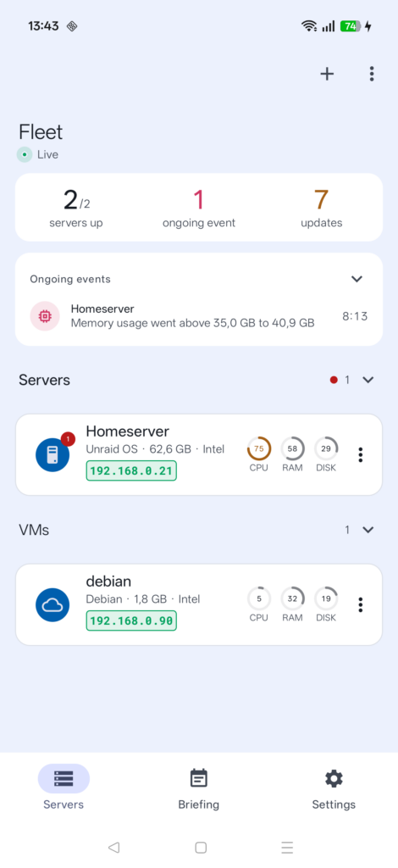Tap the 7 updates counter
This screenshot has height=868, width=398.
[x=321, y=208]
